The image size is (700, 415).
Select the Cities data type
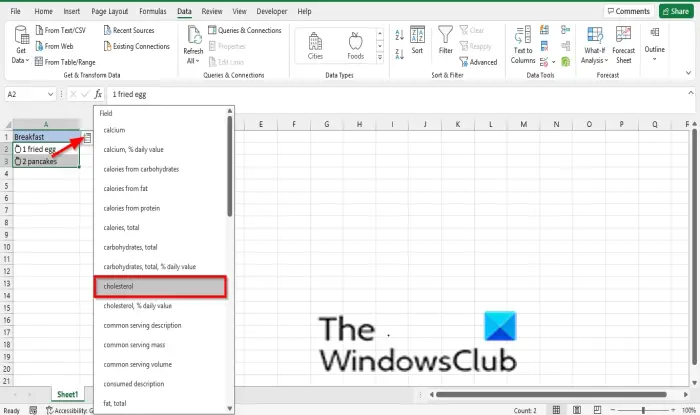pos(315,46)
